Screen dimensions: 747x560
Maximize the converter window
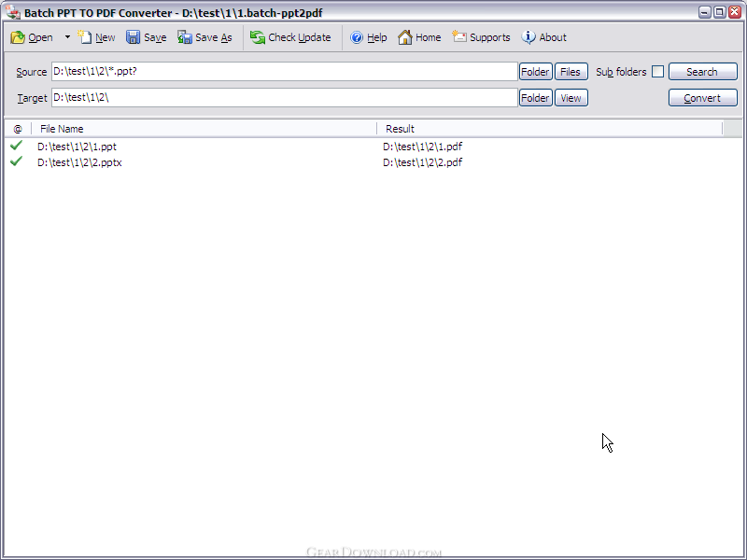coord(720,12)
